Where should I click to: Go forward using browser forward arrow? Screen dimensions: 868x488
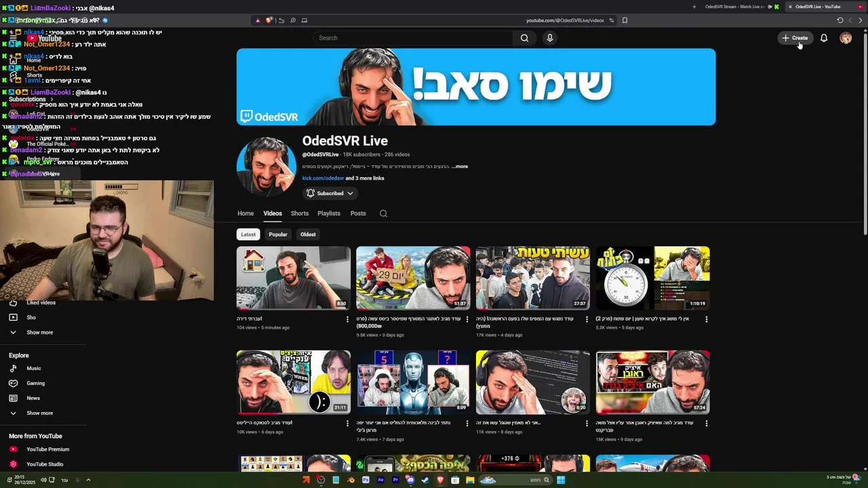tap(850, 20)
